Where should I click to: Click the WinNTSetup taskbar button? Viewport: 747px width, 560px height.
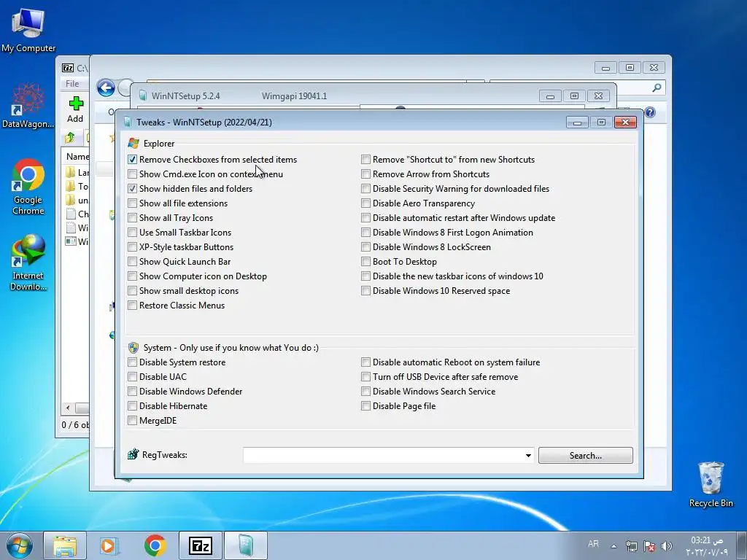click(245, 545)
